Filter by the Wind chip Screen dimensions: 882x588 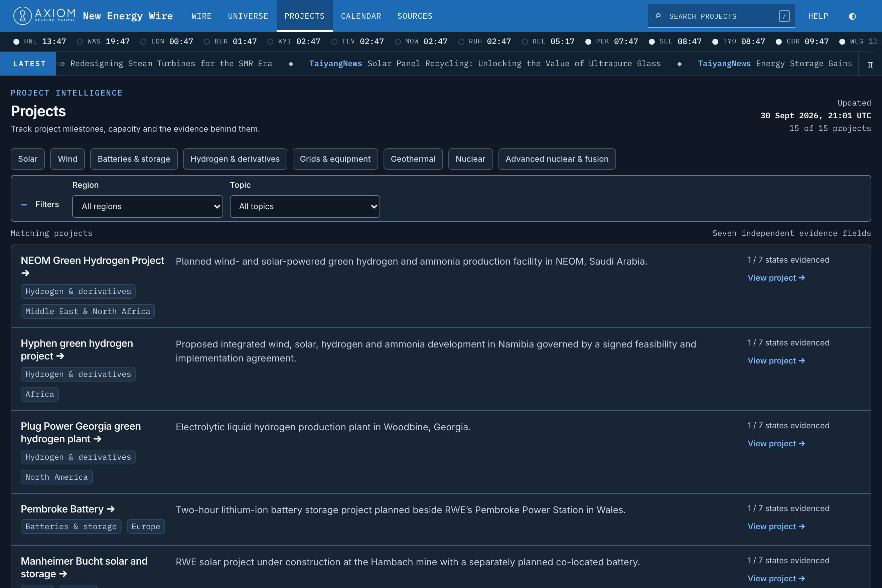point(67,159)
